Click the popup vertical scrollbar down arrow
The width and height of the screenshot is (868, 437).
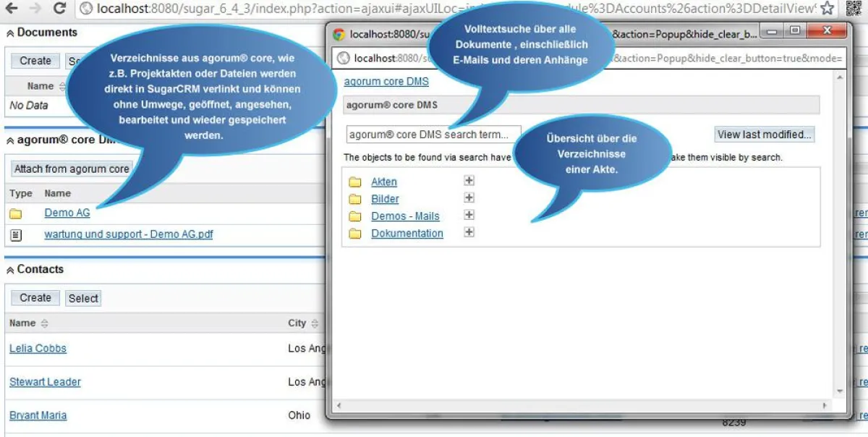(840, 392)
